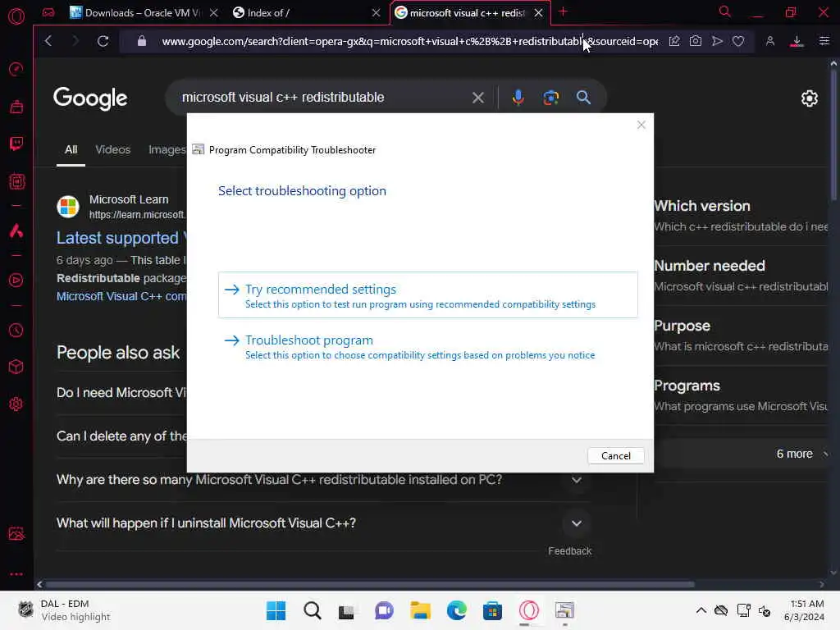Search by voice microphone icon
This screenshot has height=630, width=840.
click(518, 98)
